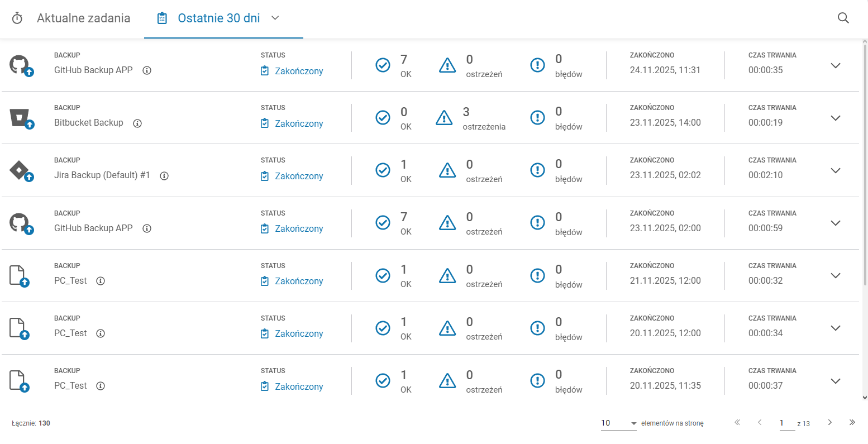
Task: Click the go to first page icon
Action: click(737, 422)
